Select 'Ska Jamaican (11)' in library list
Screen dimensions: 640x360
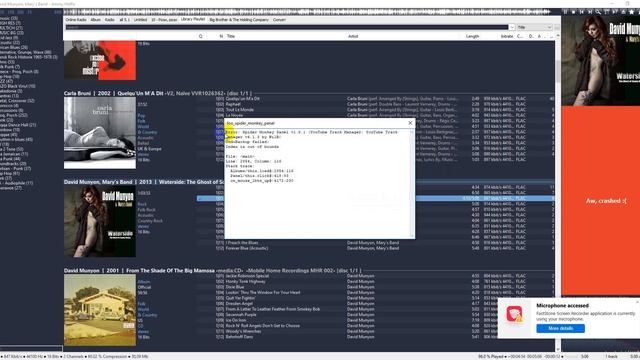click(x=13, y=154)
